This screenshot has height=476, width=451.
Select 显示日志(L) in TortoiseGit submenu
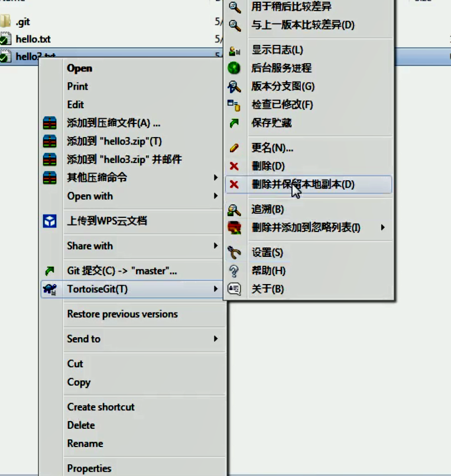[x=277, y=50]
